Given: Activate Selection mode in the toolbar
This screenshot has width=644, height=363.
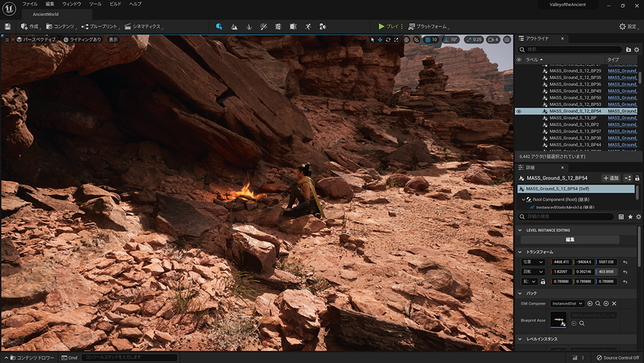Looking at the screenshot, I should 219,26.
